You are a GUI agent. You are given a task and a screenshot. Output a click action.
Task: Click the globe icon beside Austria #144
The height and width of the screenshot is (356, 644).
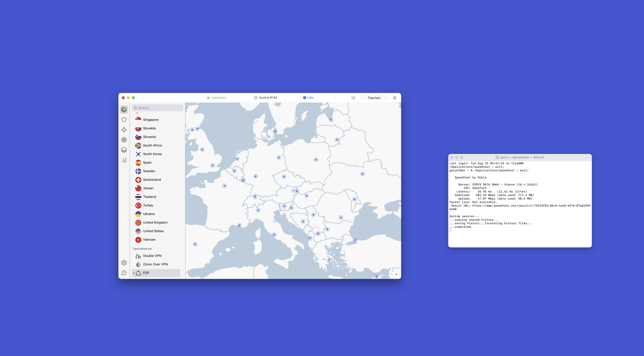pyautogui.click(x=256, y=98)
